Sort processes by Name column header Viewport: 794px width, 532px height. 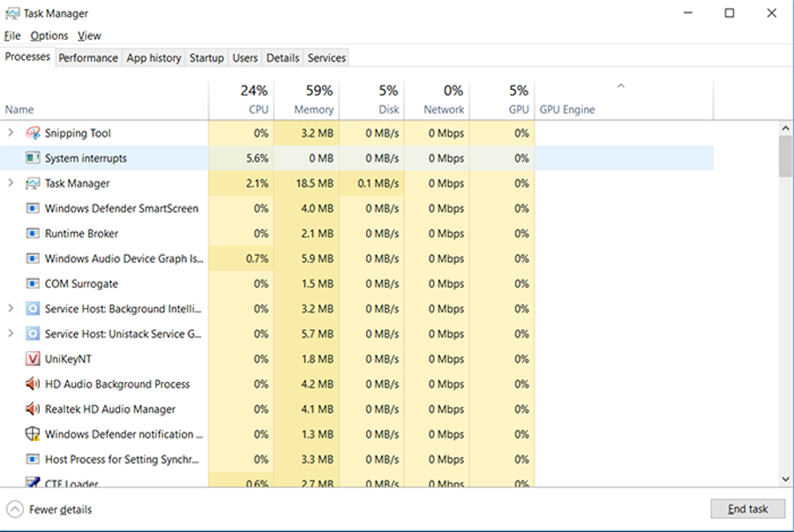[104, 101]
